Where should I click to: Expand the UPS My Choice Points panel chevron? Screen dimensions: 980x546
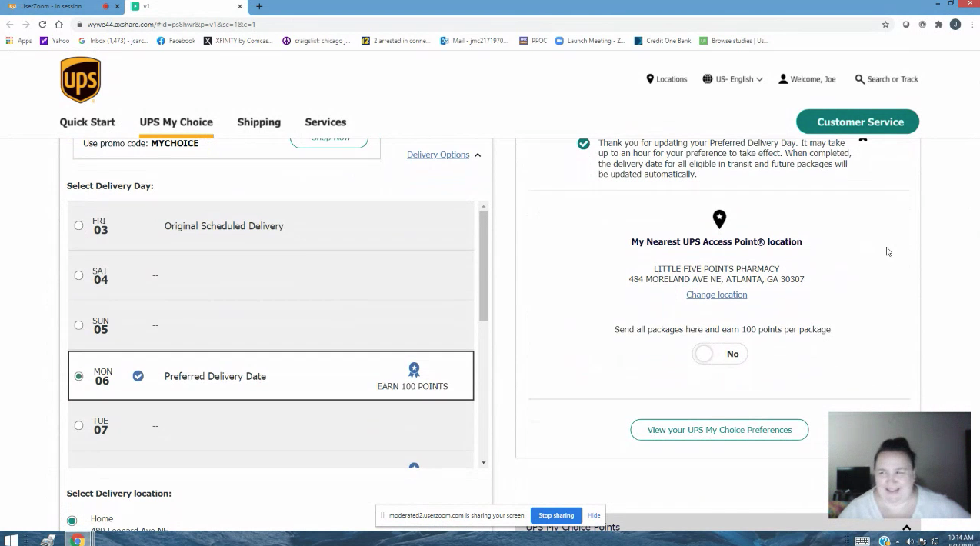pos(906,528)
